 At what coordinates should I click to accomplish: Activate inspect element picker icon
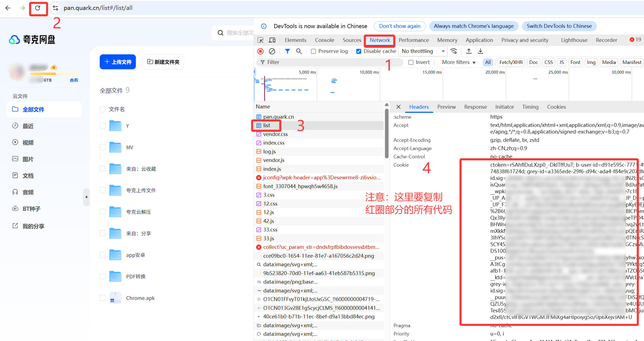coord(260,40)
